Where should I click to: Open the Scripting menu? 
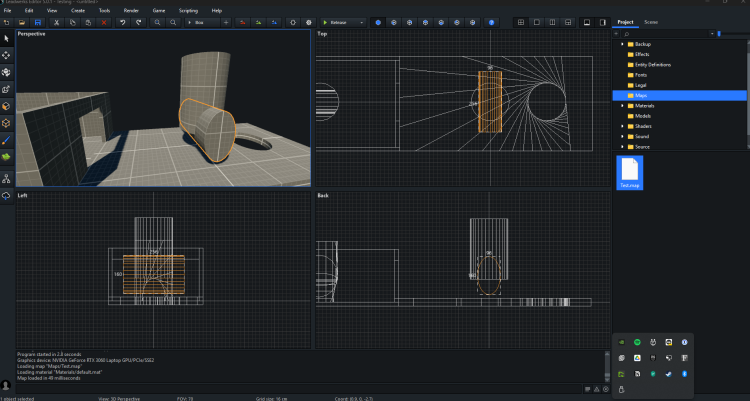click(x=188, y=10)
